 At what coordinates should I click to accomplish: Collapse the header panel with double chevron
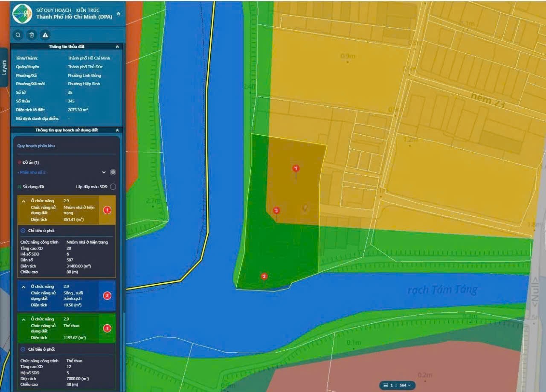click(x=118, y=14)
